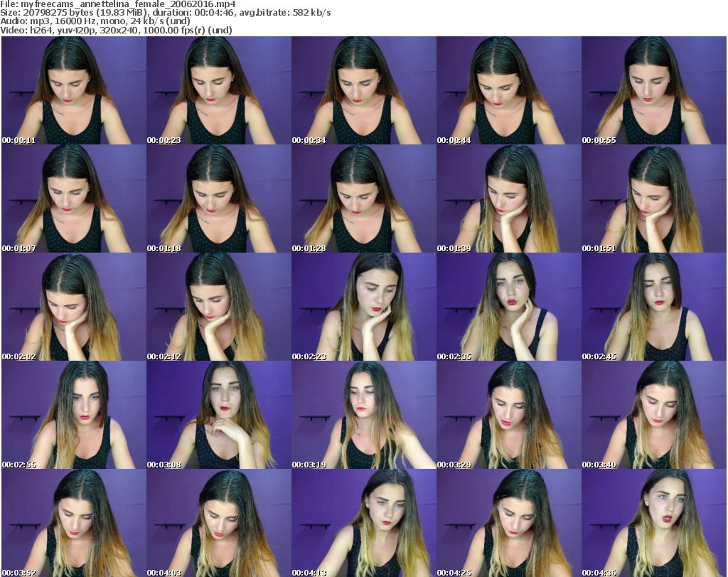
Task: Pick the thumbnail stamped 00:03:19
Action: click(363, 415)
